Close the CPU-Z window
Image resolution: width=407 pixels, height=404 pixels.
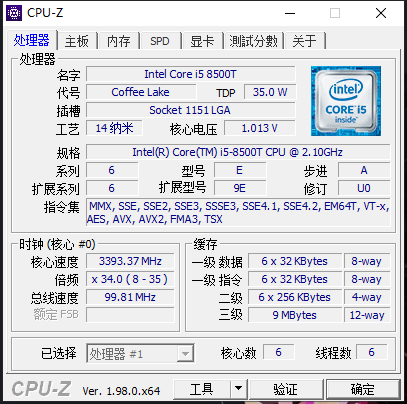381,14
